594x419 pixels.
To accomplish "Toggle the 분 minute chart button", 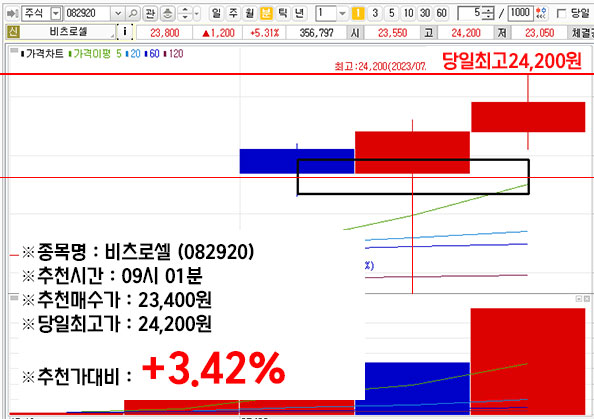I will point(266,14).
